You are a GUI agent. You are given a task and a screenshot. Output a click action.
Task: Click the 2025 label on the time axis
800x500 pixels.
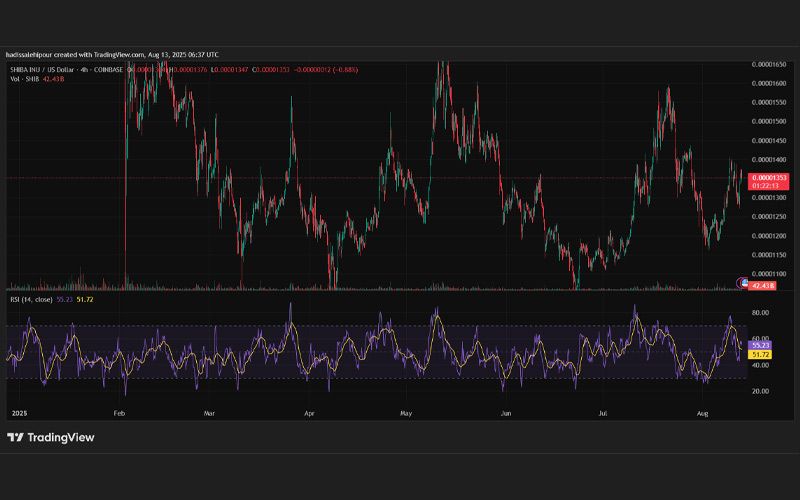click(19, 413)
